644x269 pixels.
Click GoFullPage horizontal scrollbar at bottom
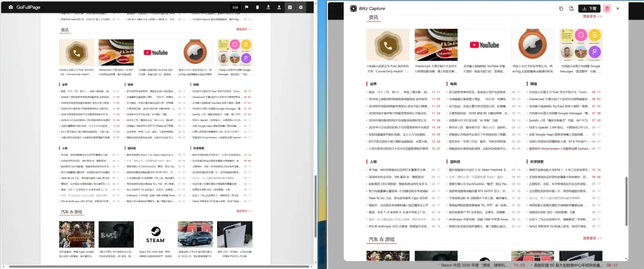coord(159,266)
